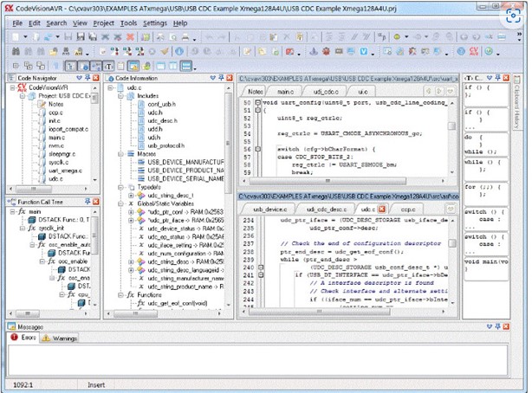Toggle Code Navigator panel view button

[71, 66]
